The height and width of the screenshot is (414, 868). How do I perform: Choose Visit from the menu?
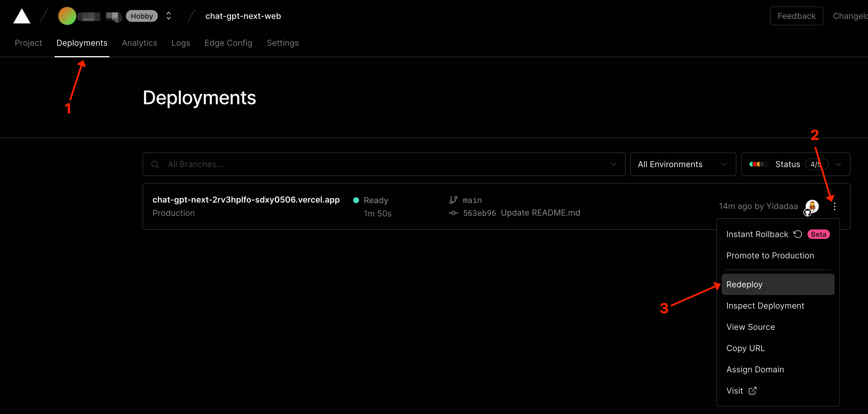coord(778,391)
